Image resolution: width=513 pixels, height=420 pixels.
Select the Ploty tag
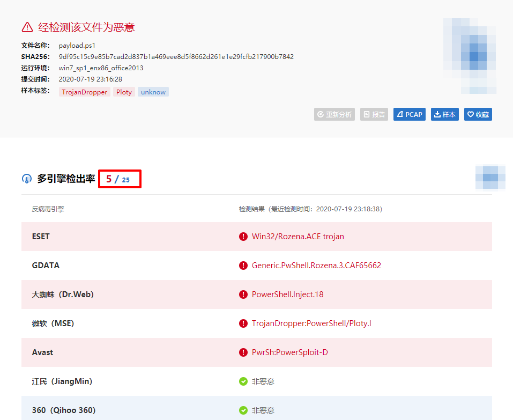click(124, 92)
